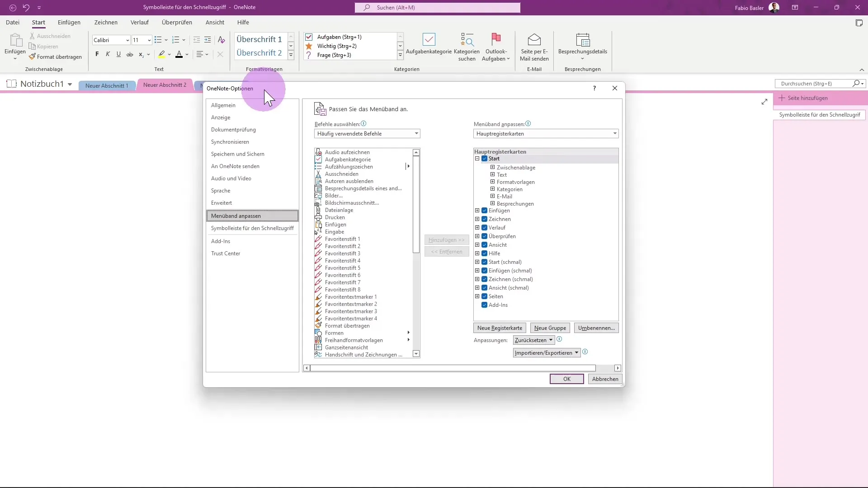Click the Audio aufzeichnen icon

pyautogui.click(x=318, y=152)
